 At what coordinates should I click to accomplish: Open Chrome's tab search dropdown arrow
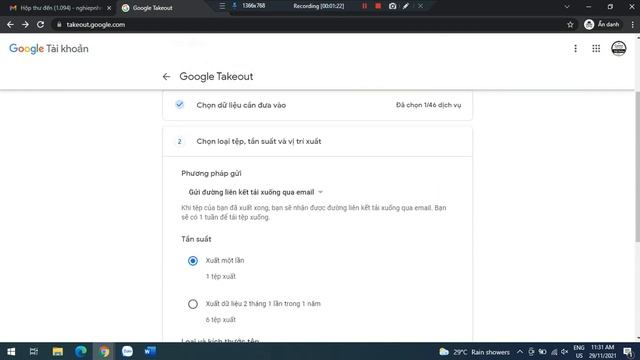567,7
